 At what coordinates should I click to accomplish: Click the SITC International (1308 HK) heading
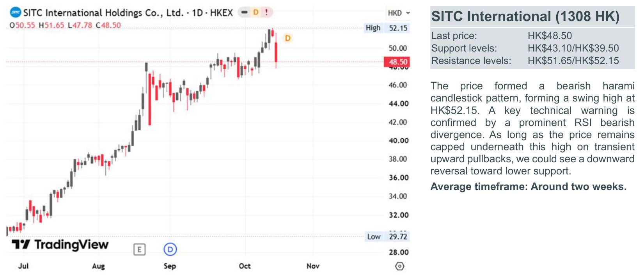tap(525, 17)
